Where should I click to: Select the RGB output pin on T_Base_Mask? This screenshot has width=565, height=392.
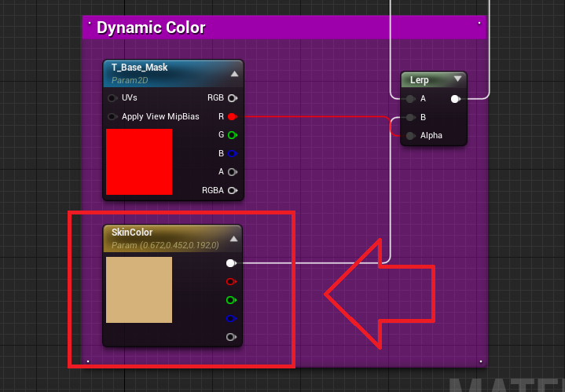pos(232,98)
